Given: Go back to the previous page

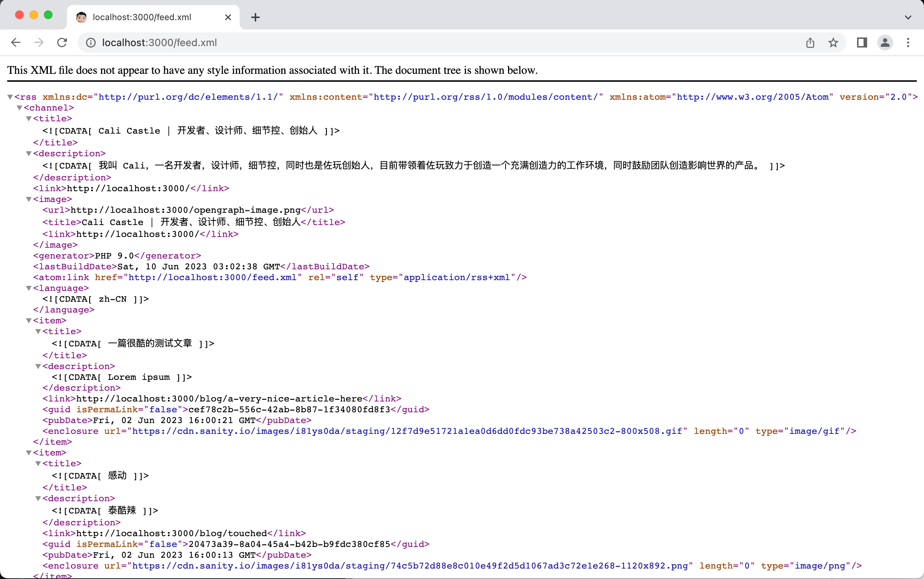Looking at the screenshot, I should click(16, 42).
